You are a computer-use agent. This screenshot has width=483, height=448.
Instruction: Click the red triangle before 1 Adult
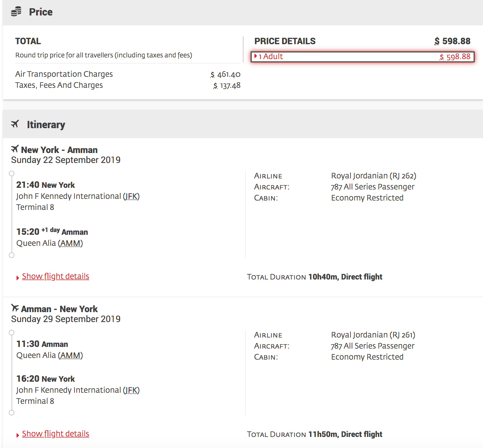point(256,56)
